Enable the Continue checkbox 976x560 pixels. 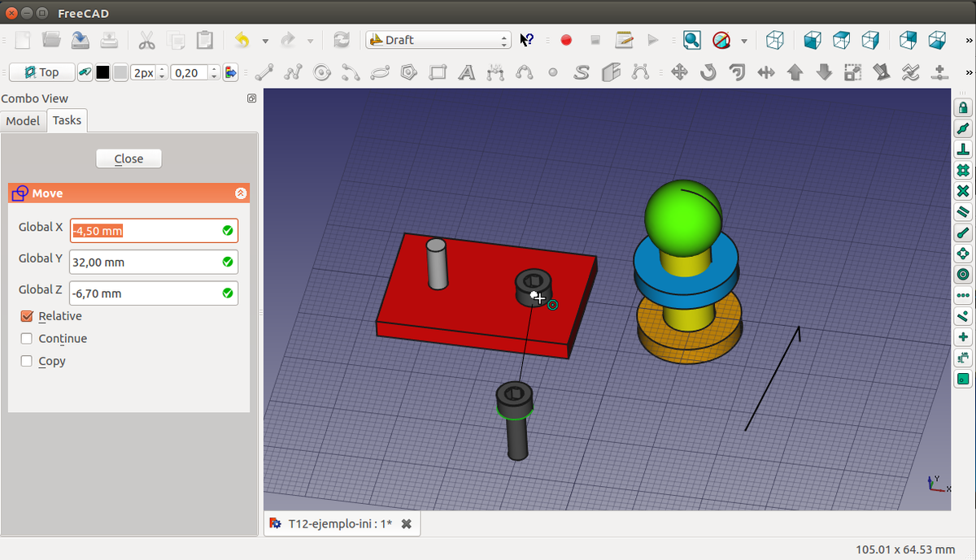(x=27, y=339)
